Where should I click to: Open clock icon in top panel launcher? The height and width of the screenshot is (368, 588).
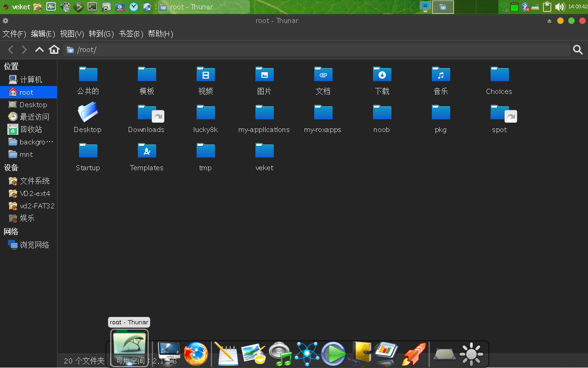point(134,7)
